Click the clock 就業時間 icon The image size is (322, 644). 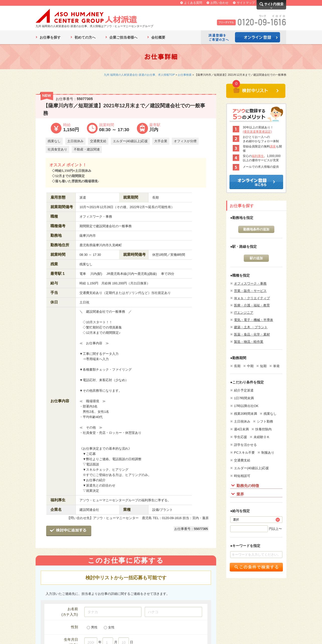pyautogui.click(x=92, y=128)
